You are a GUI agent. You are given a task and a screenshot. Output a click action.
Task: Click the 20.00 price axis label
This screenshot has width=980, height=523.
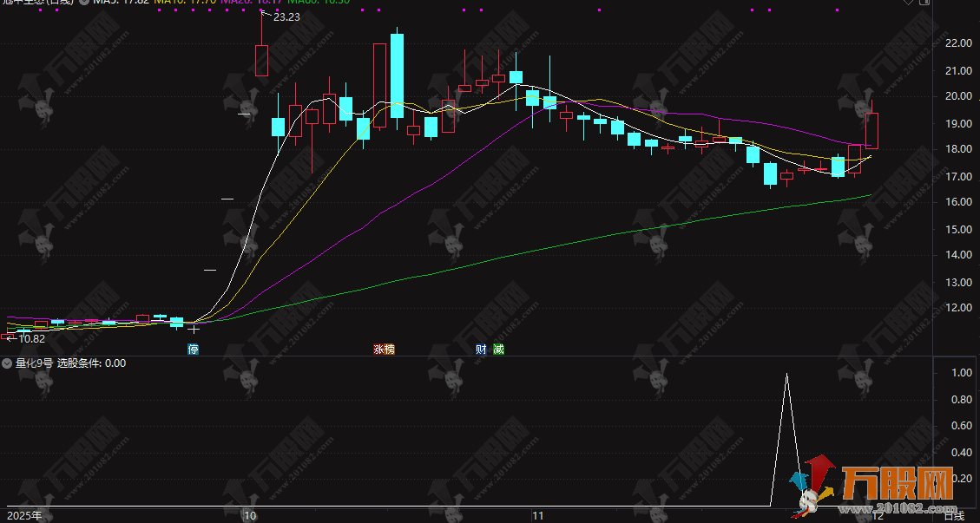(x=958, y=96)
